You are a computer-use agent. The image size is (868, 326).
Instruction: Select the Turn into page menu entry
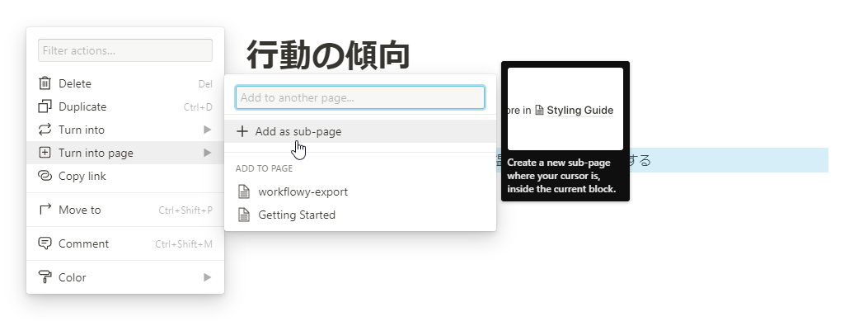pyautogui.click(x=125, y=153)
